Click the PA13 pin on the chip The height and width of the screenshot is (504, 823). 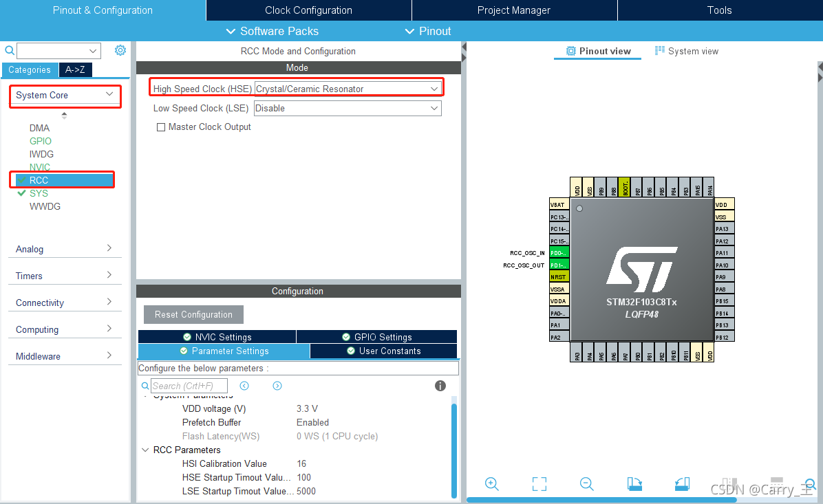[x=725, y=229]
